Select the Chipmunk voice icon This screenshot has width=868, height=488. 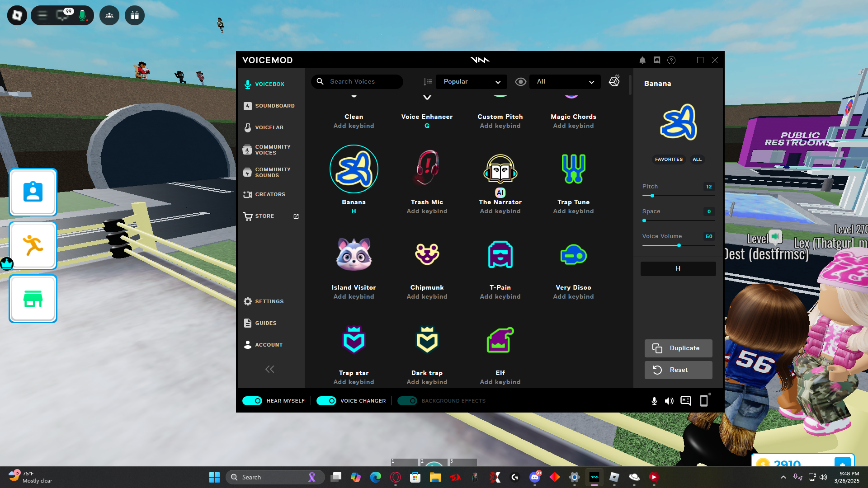pos(427,254)
